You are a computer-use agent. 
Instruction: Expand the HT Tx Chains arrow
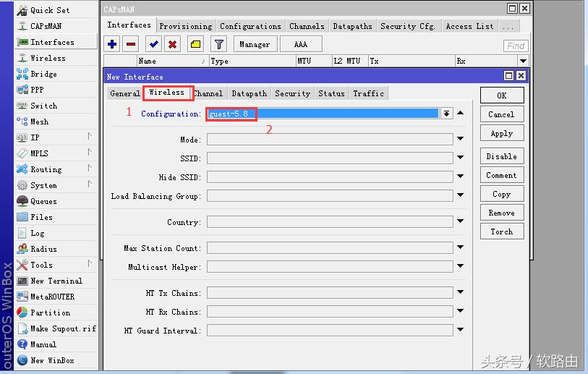tap(461, 292)
